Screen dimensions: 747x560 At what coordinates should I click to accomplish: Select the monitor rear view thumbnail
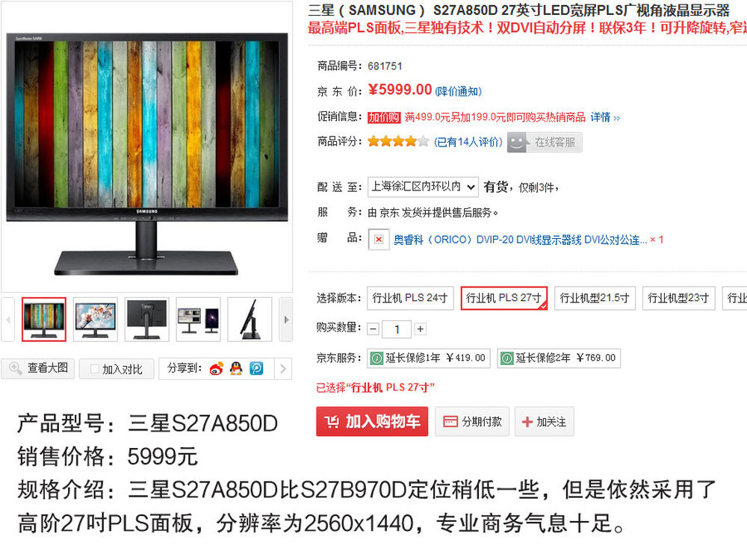(x=146, y=320)
